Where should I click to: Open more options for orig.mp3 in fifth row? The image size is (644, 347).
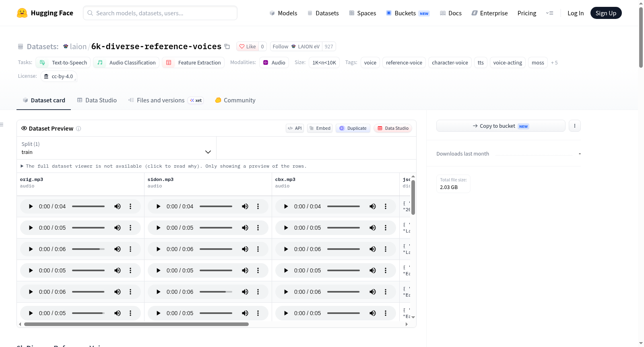(130, 292)
